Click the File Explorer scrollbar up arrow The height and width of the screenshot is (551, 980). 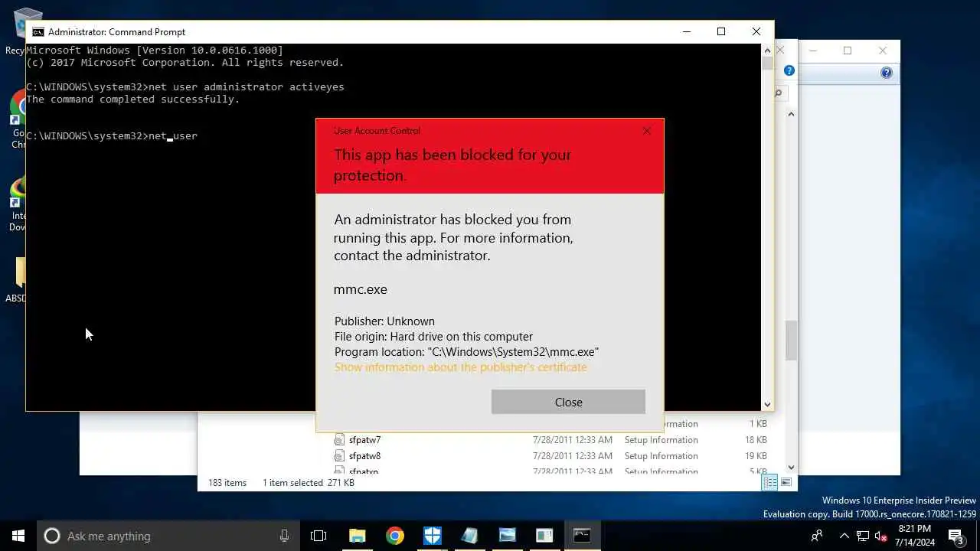point(791,114)
